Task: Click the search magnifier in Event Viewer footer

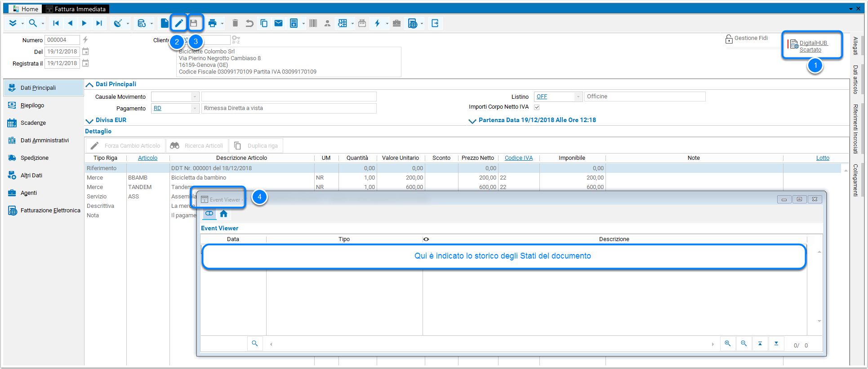Action: click(255, 343)
